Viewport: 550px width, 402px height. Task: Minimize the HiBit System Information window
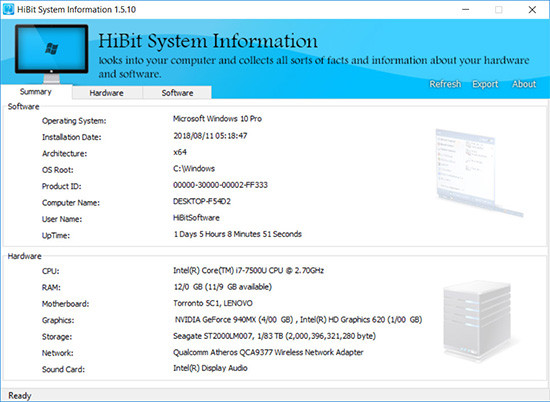pos(465,9)
